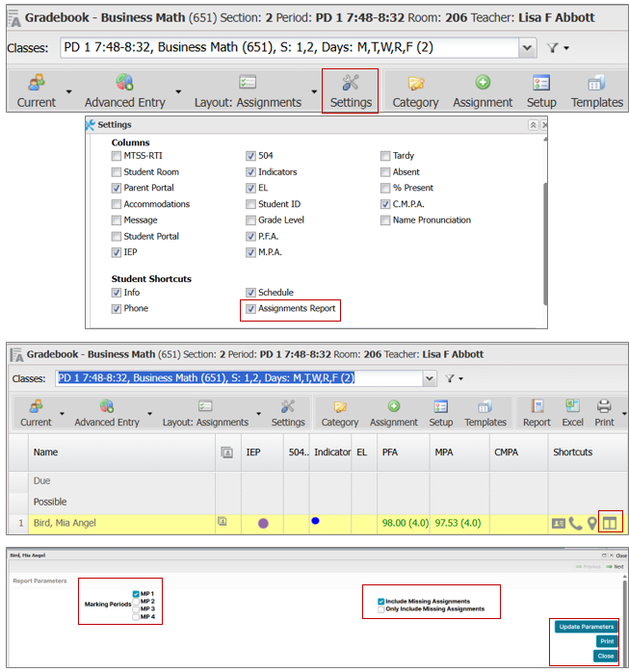The image size is (629, 672).
Task: Check the MP 2 marking period box
Action: point(135,601)
